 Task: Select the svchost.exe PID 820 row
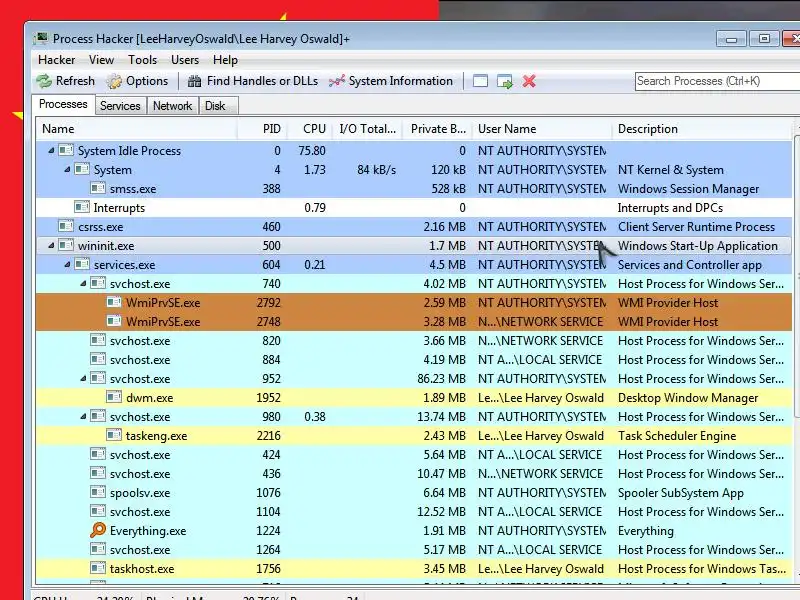(414, 340)
